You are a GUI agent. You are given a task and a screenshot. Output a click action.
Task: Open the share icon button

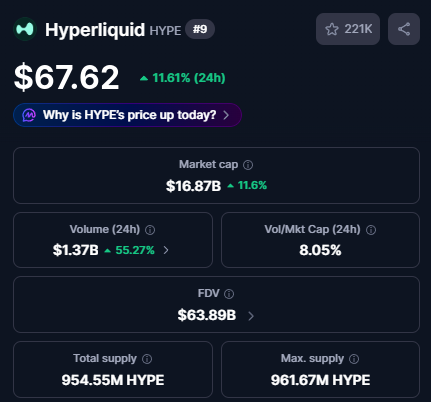coord(404,29)
